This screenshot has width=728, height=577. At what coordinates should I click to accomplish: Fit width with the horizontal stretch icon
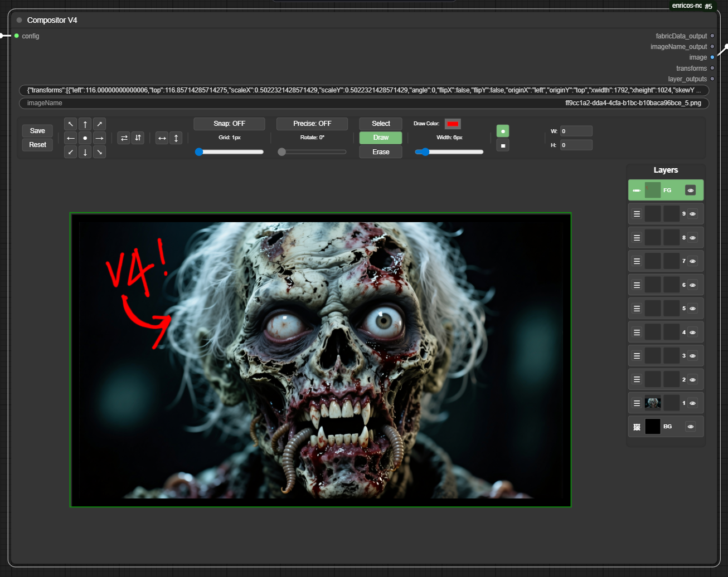point(162,138)
